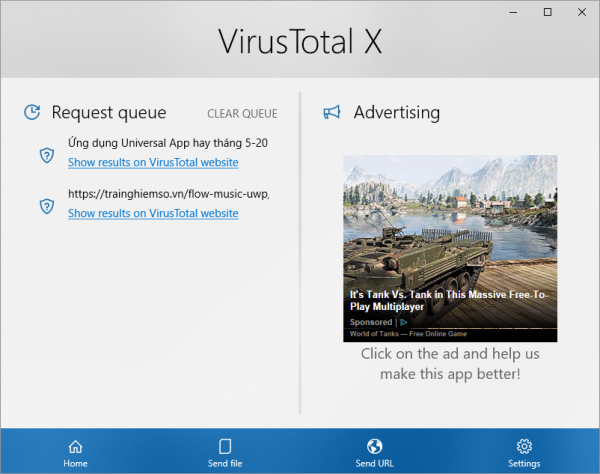The height and width of the screenshot is (474, 600).
Task: Clear the request queue
Action: click(x=242, y=114)
